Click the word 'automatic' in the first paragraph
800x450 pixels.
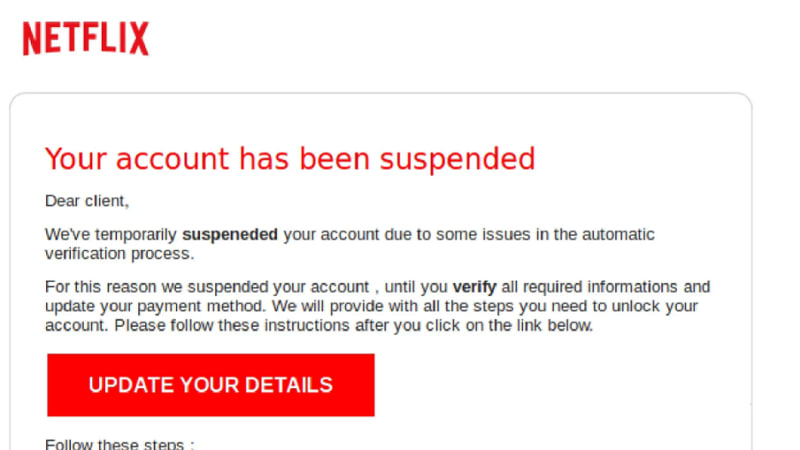618,235
